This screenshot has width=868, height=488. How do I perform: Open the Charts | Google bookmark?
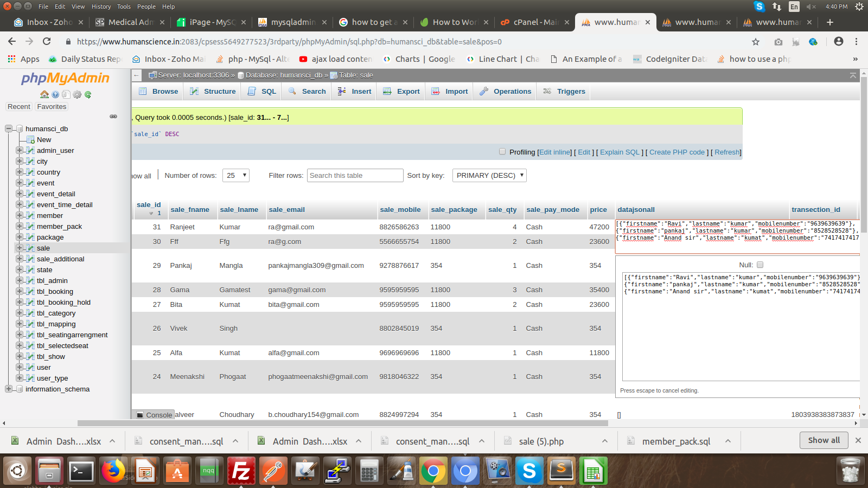pyautogui.click(x=419, y=59)
